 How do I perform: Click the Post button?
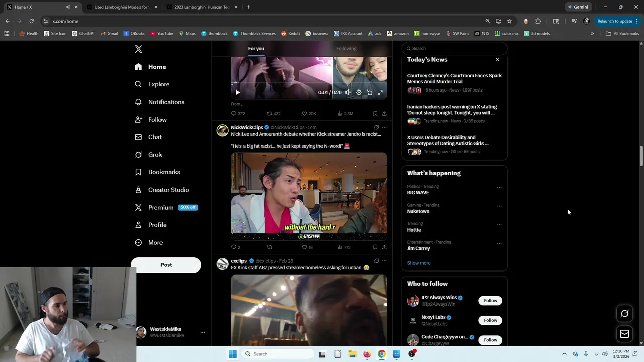tap(166, 265)
